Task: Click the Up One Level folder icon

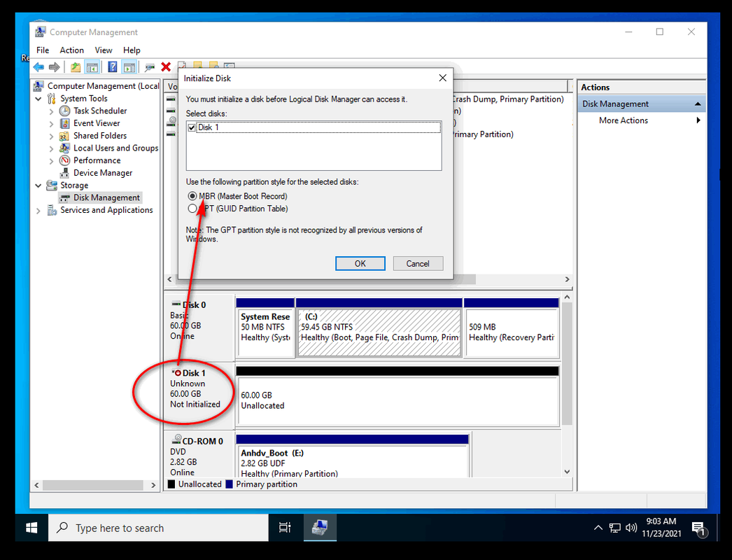Action: (x=75, y=67)
